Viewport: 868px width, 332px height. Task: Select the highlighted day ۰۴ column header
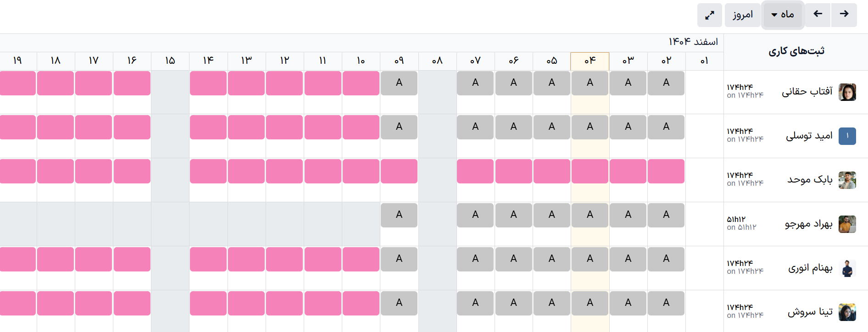coord(590,61)
